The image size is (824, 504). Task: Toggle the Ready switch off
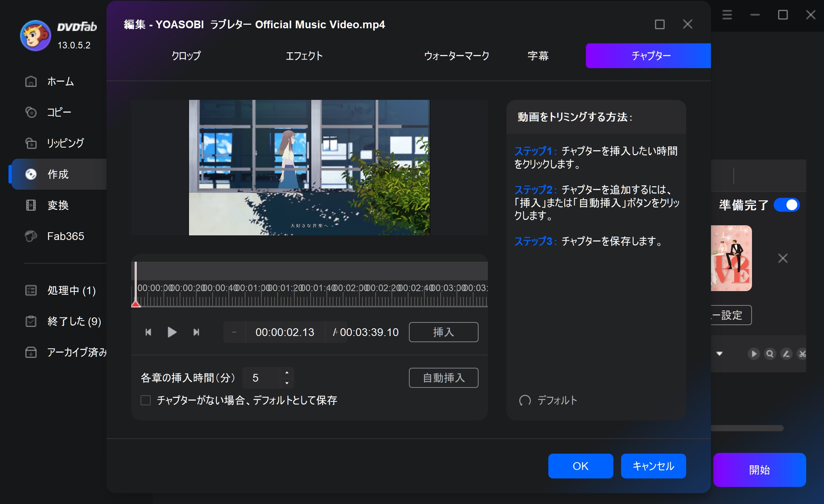tap(786, 205)
